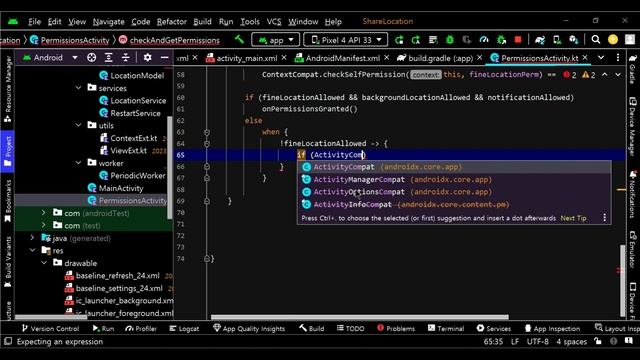Image resolution: width=640 pixels, height=360 pixels.
Task: Click the Make Project hammer icon
Action: pyautogui.click(x=239, y=40)
